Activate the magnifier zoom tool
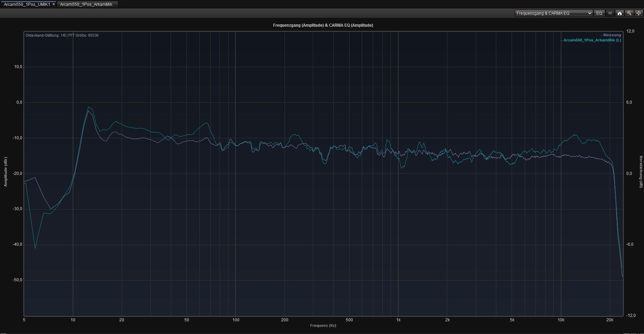The height and width of the screenshot is (334, 644). (629, 13)
